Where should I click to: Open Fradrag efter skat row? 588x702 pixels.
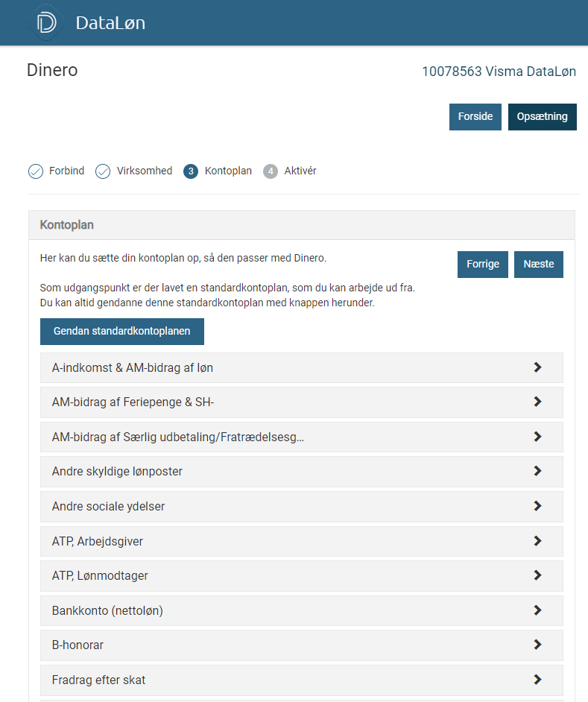(301, 680)
